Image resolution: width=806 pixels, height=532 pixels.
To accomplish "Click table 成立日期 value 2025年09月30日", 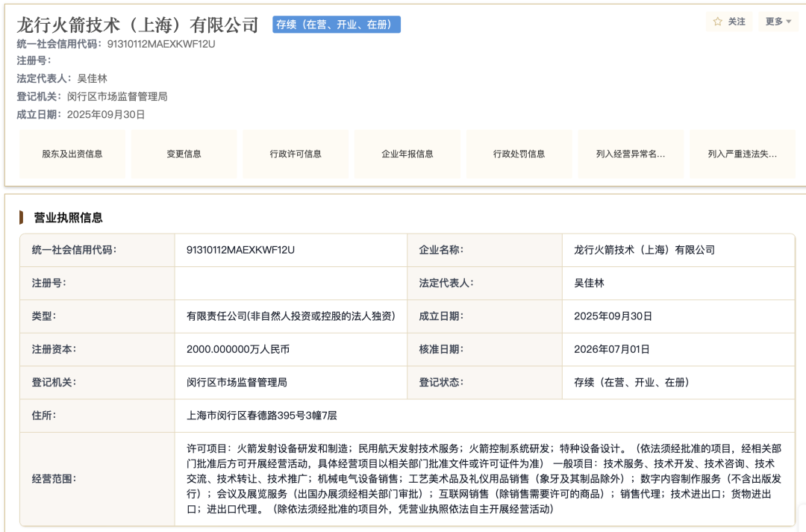I will tap(613, 316).
